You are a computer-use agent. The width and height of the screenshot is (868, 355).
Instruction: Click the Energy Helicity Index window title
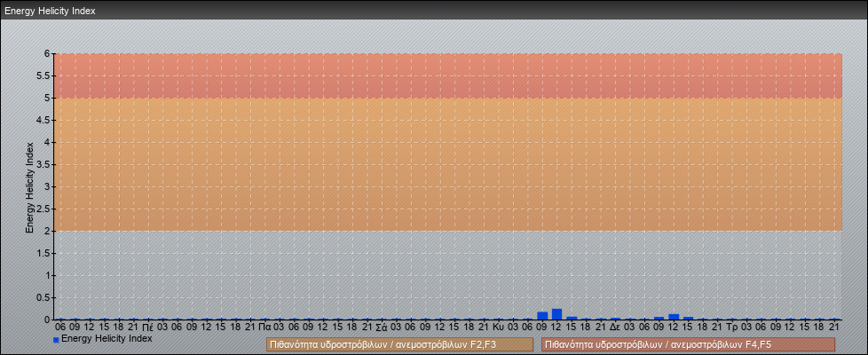click(50, 12)
